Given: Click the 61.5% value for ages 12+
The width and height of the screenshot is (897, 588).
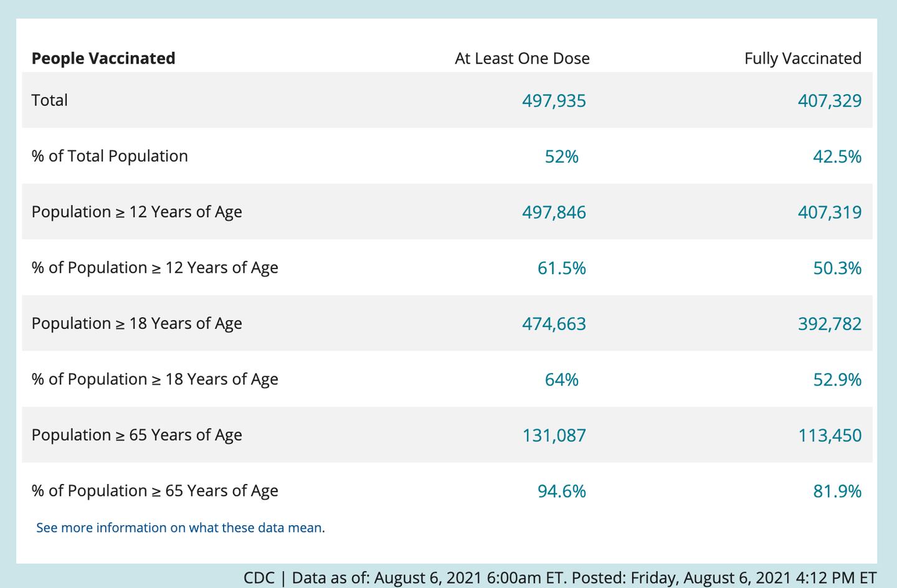Looking at the screenshot, I should point(561,268).
